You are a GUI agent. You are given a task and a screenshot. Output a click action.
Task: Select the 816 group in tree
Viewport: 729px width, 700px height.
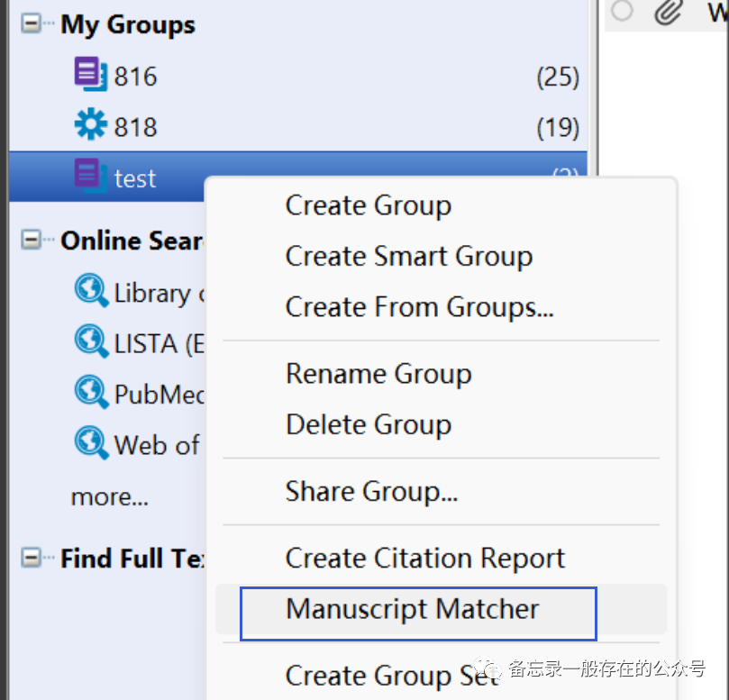[135, 77]
